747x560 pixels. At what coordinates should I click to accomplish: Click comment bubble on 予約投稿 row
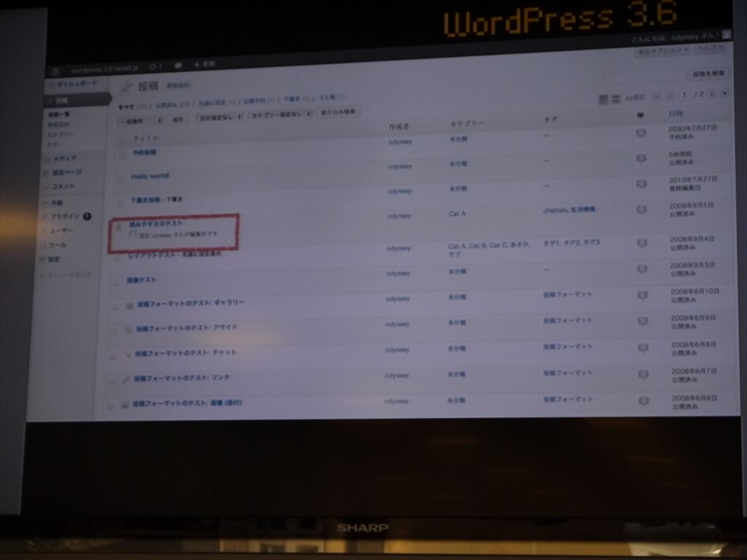pos(640,133)
